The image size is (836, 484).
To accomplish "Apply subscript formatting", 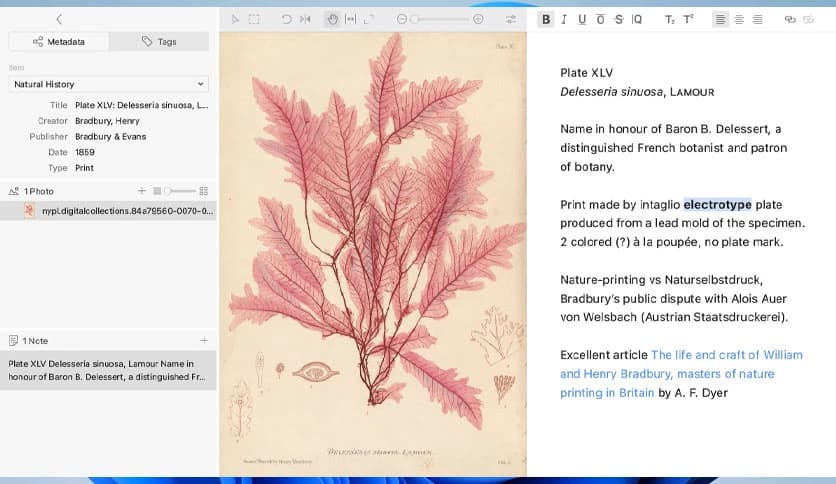I will click(x=670, y=20).
